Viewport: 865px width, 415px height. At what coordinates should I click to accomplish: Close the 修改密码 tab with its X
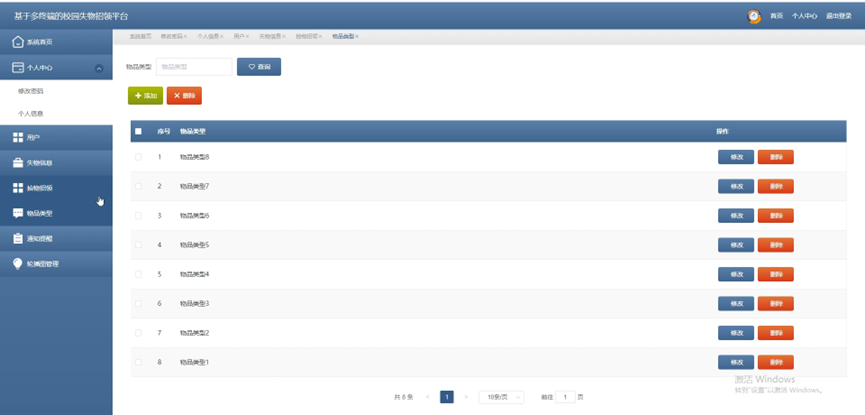click(185, 36)
